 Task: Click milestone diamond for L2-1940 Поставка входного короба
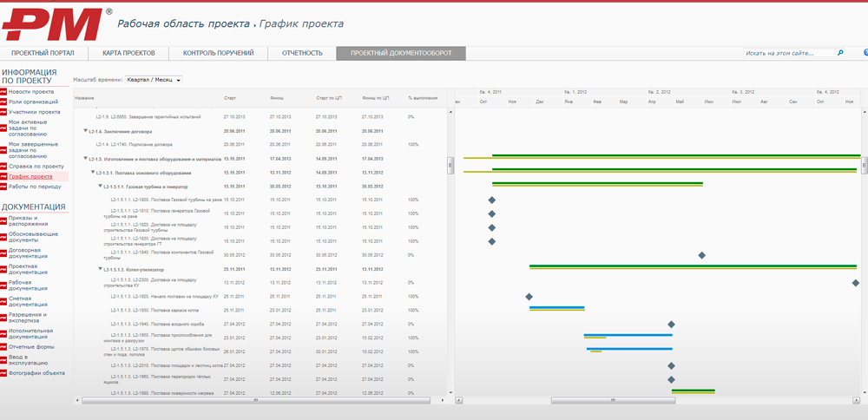pos(671,325)
